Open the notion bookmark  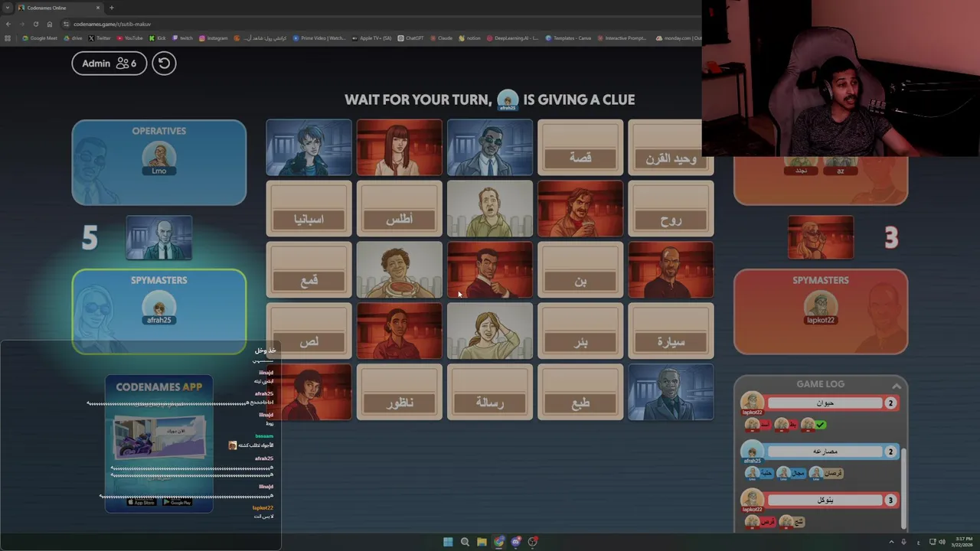469,37
